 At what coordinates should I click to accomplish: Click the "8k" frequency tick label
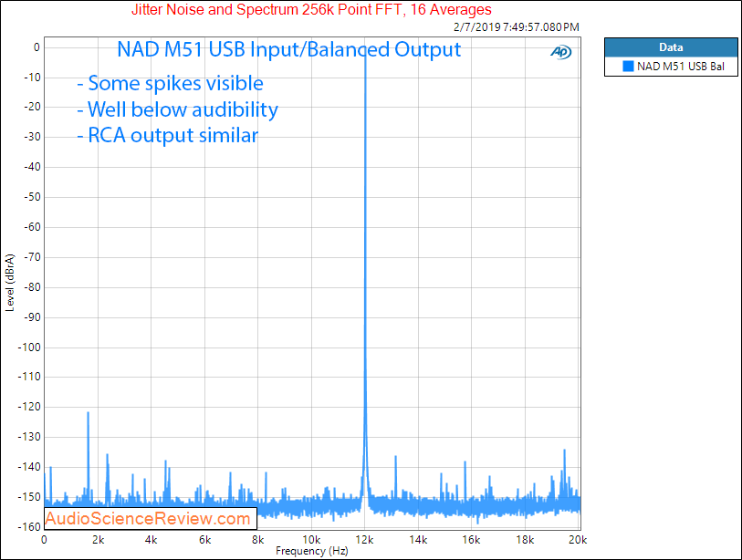pyautogui.click(x=258, y=540)
